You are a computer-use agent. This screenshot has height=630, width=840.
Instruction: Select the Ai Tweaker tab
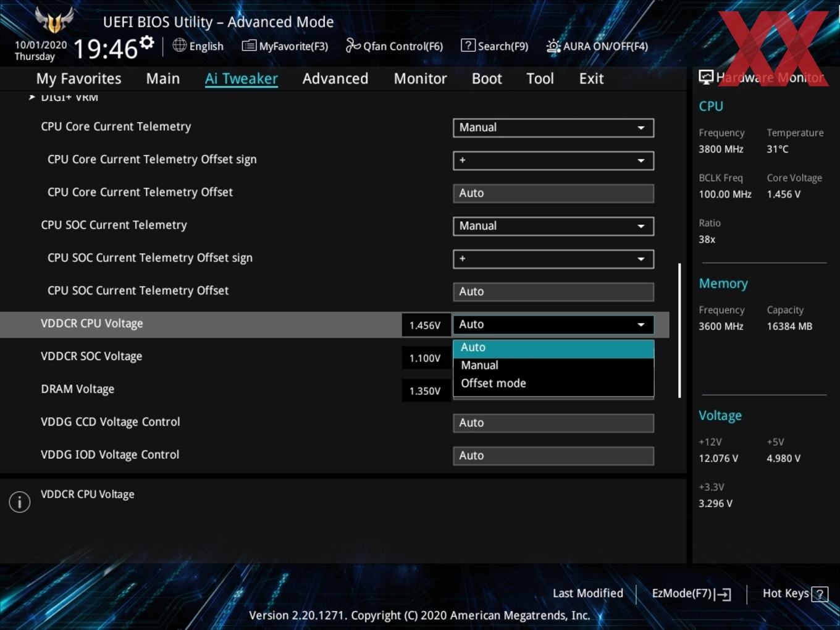241,78
